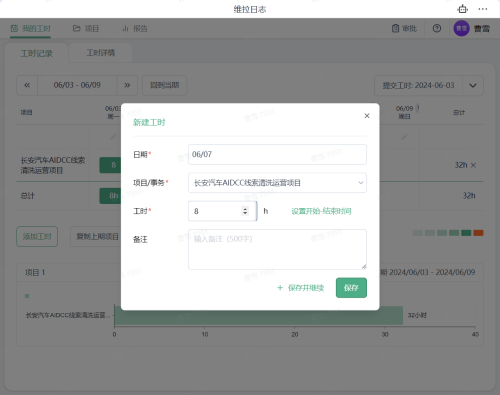This screenshot has width=500, height=395.
Task: Click the orange color legend swatch
Action: 478,233
